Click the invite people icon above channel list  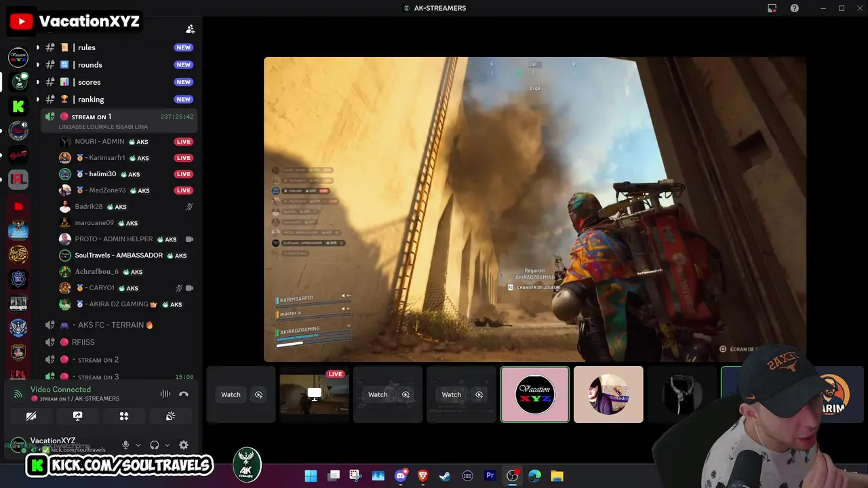pyautogui.click(x=191, y=29)
